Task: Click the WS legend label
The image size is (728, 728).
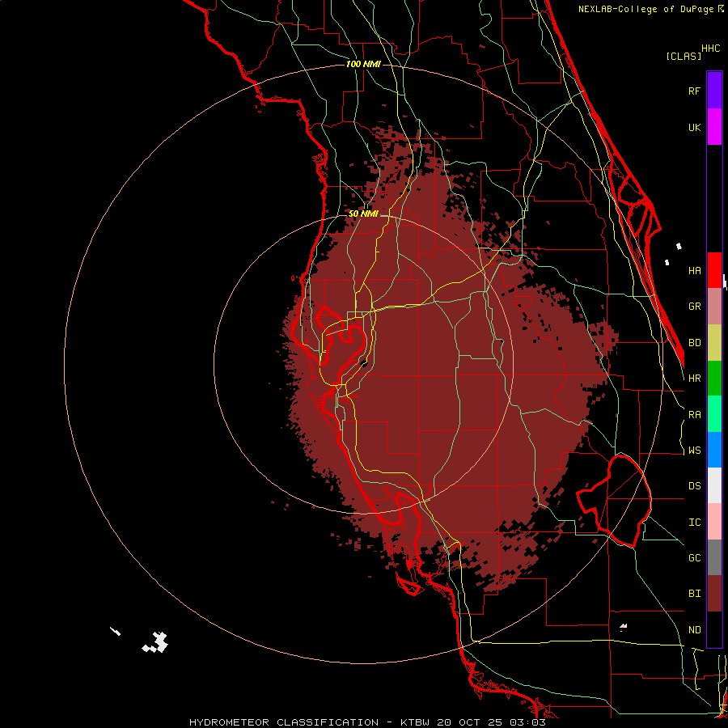Action: (694, 451)
